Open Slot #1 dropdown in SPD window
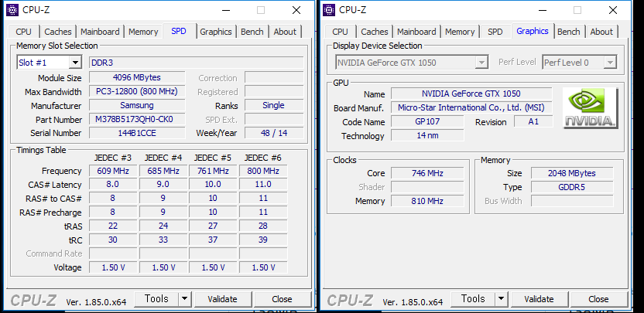Viewport: 644px width, 313px height. coord(75,63)
